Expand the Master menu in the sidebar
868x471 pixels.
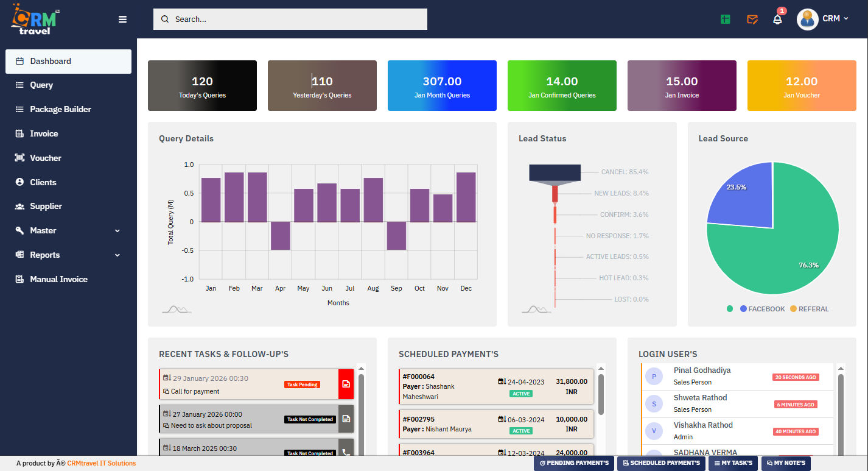click(67, 230)
